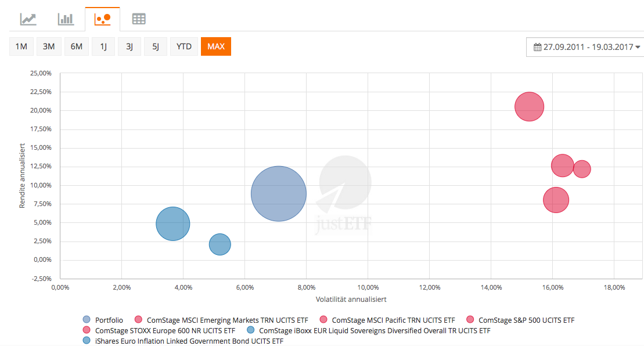
Task: Toggle iShares Euro Inflation Linked Bond legend entry
Action: click(x=183, y=341)
